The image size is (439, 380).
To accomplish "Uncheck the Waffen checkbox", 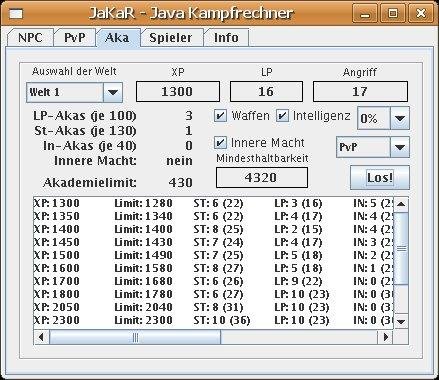I will [x=220, y=116].
